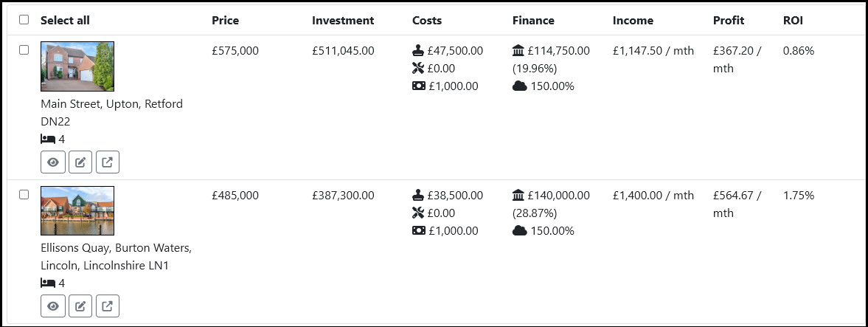Viewport: 868px width, 327px height.
Task: Click the eye view icon for Main Street property
Action: click(x=53, y=162)
